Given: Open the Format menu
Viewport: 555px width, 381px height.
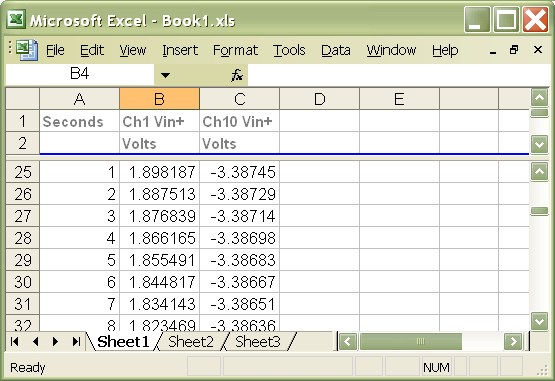Looking at the screenshot, I should pos(235,50).
